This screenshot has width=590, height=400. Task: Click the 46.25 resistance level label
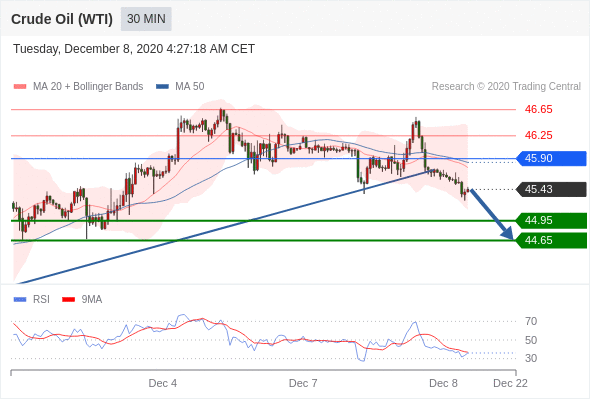[538, 135]
